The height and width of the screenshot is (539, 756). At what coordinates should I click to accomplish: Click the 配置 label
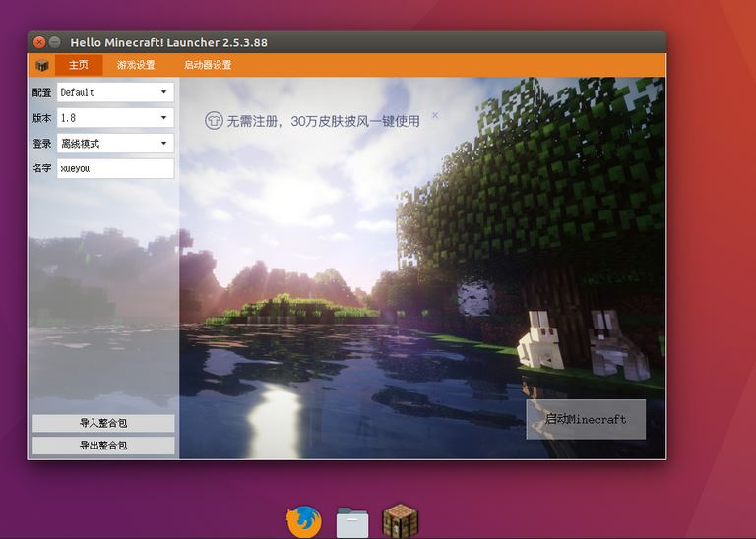[42, 92]
